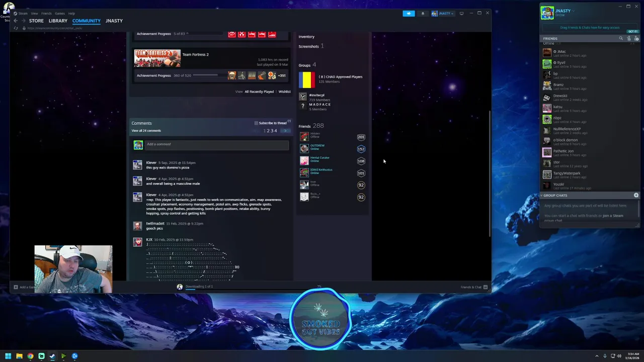Open the CHAD Approved Players group flag
This screenshot has height=362, width=644.
click(306, 79)
